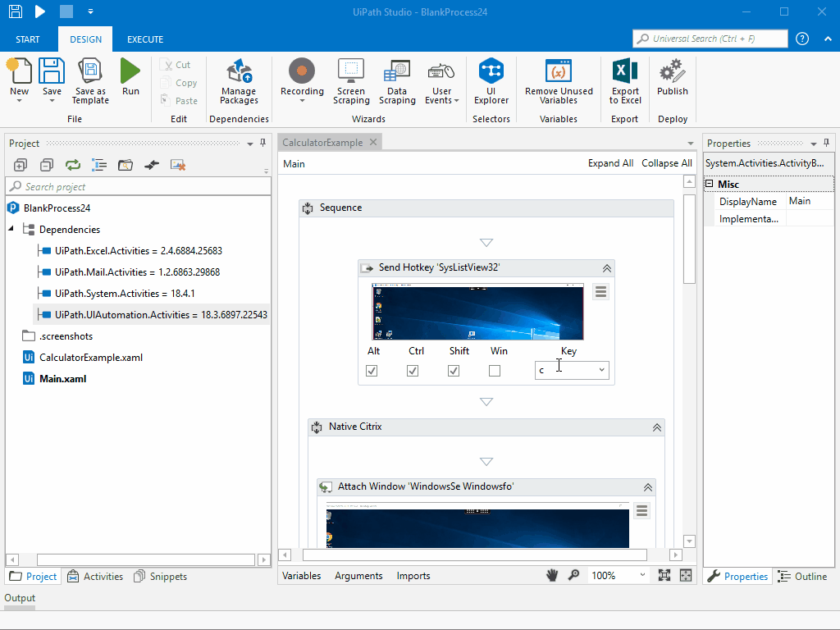840x630 pixels.
Task: Click the designer horizontal scrollbar
Action: point(475,555)
